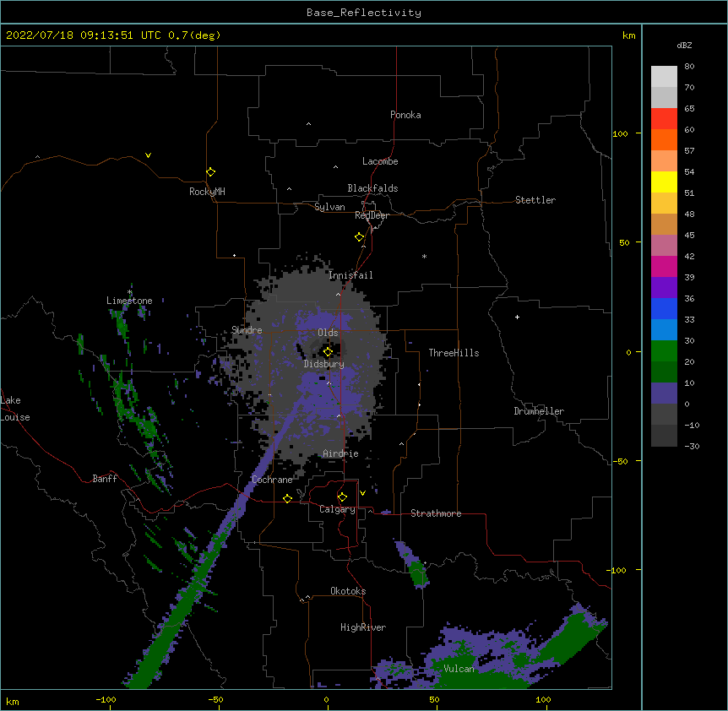Pick the purple 36-39 dBZ legend swatch

point(664,287)
